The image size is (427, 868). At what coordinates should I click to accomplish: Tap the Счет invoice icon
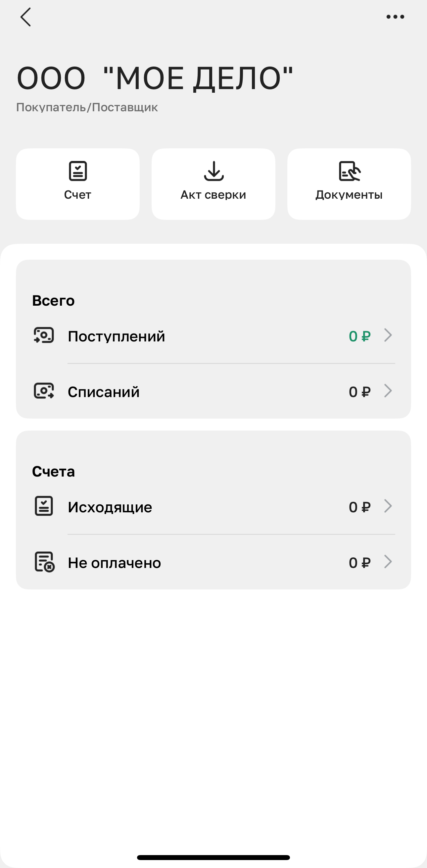pos(78,171)
